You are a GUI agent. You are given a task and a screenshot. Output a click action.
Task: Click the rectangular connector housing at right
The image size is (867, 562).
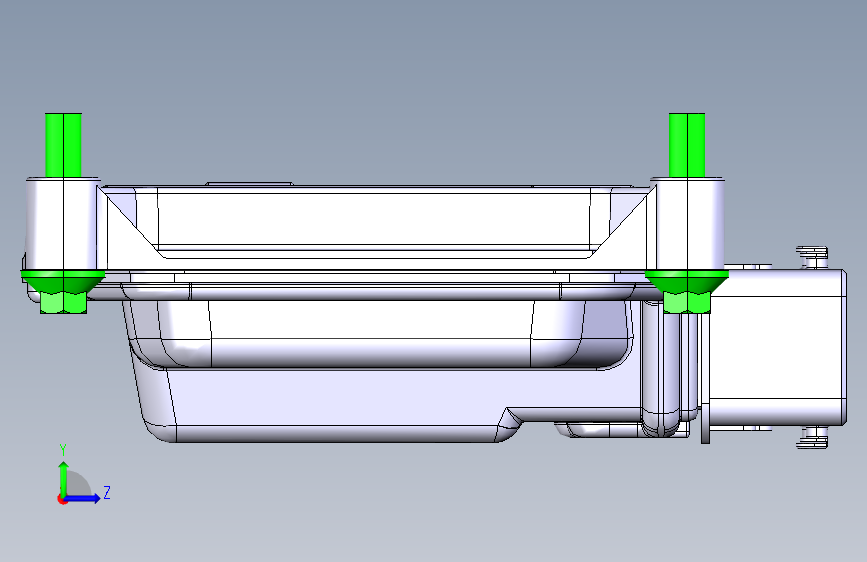click(x=777, y=347)
